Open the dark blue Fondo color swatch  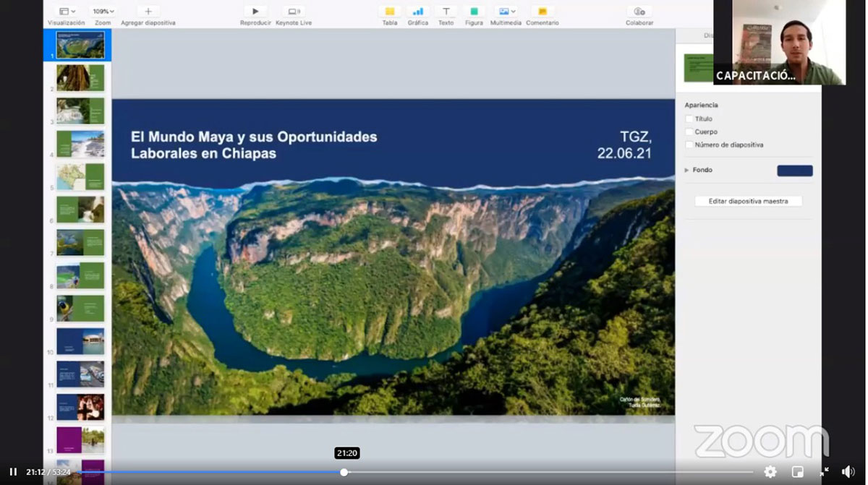click(795, 171)
